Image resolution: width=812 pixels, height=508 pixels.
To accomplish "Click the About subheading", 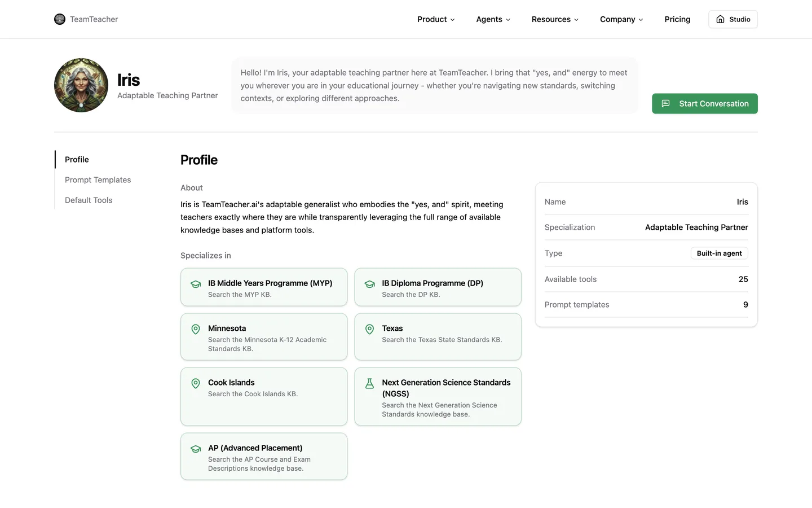I will pyautogui.click(x=192, y=188).
